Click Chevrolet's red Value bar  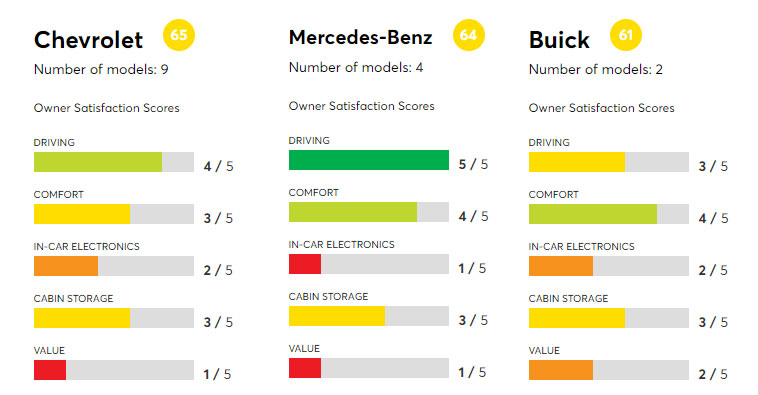point(50,370)
